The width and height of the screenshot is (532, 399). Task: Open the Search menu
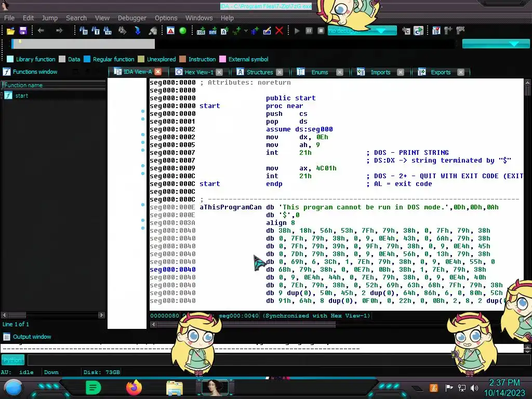click(x=76, y=18)
